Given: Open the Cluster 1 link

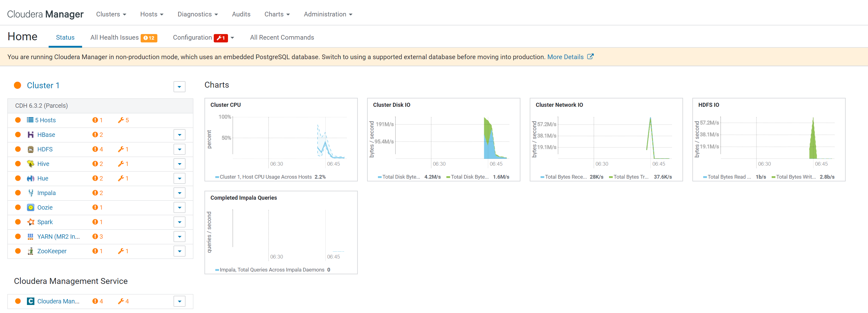Looking at the screenshot, I should pyautogui.click(x=43, y=85).
